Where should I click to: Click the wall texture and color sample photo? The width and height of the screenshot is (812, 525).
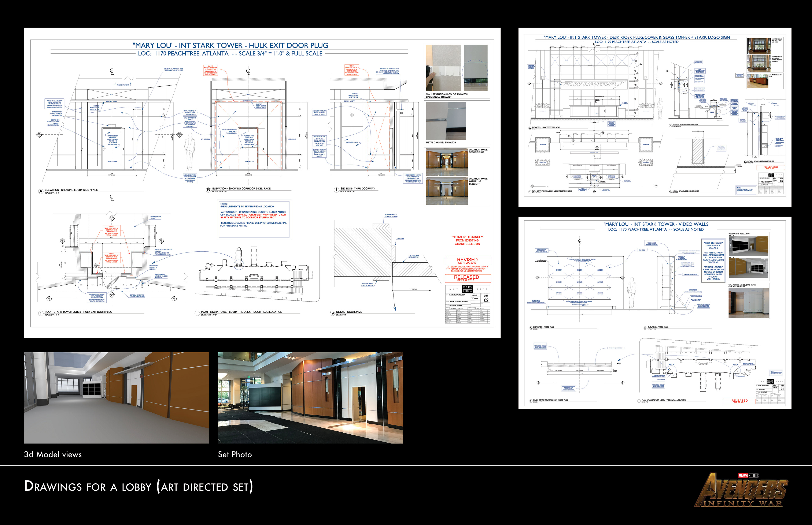click(x=443, y=68)
